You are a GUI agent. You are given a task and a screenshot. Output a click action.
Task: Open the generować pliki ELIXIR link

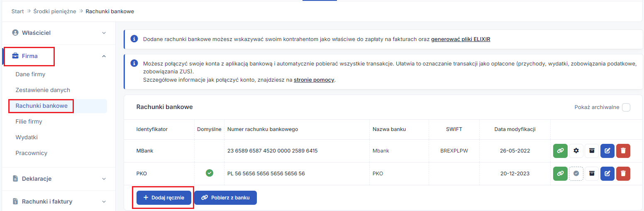(x=461, y=39)
